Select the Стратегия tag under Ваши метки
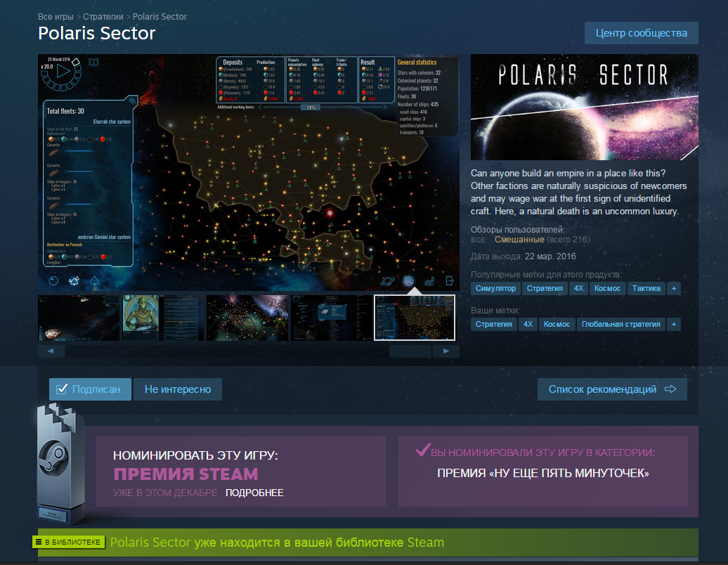This screenshot has width=728, height=565. pos(493,324)
